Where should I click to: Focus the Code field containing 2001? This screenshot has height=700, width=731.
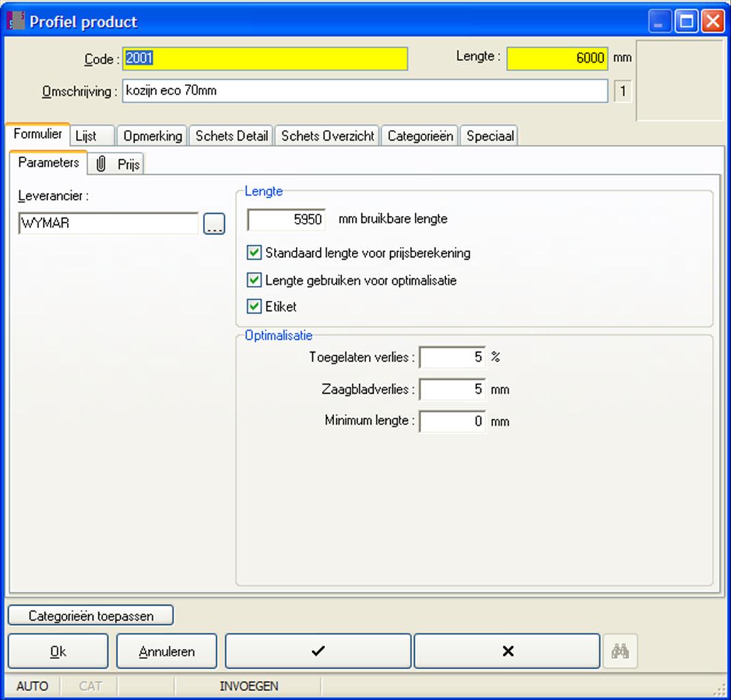tap(265, 59)
